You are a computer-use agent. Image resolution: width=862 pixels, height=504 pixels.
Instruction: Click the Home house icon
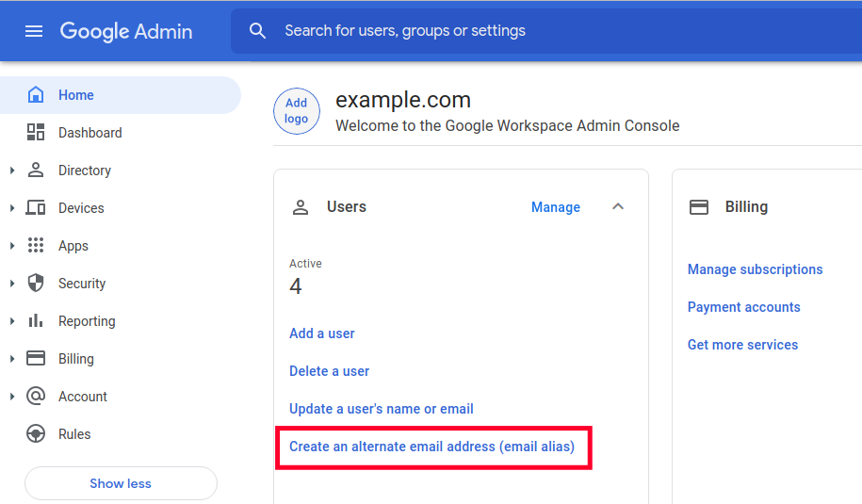36,94
